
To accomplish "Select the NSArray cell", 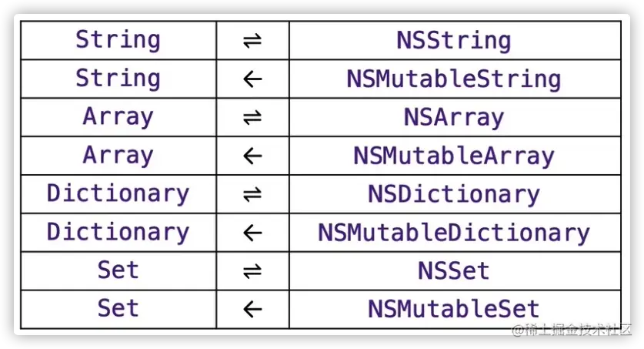I will (x=455, y=117).
